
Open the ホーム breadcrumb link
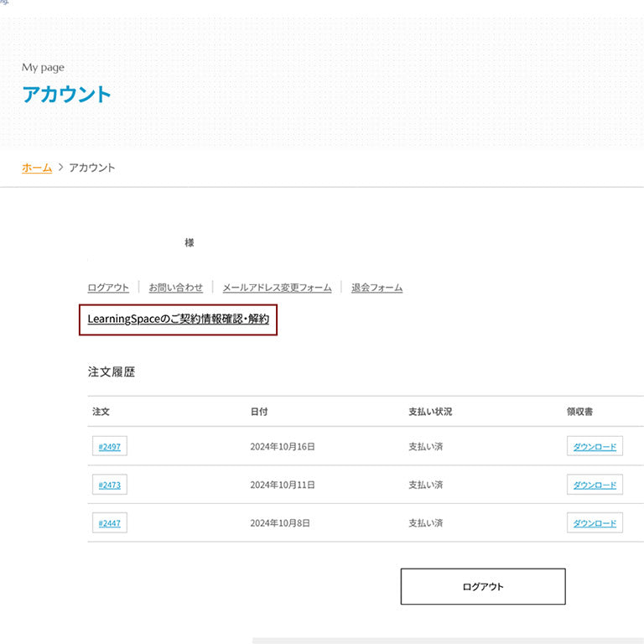click(37, 168)
